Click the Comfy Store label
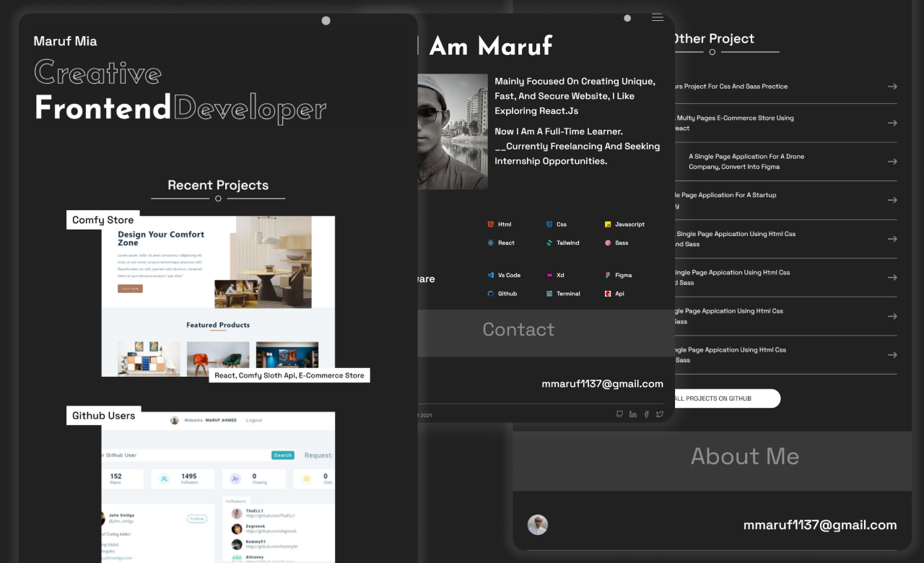The width and height of the screenshot is (924, 563). (103, 220)
